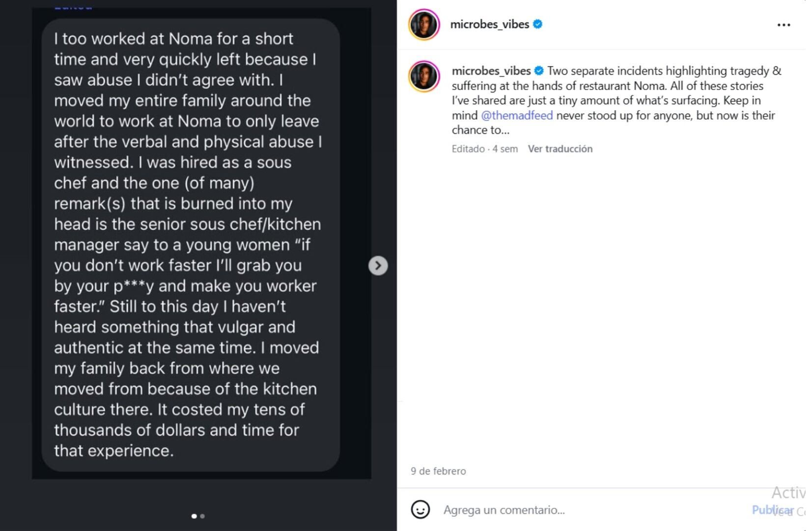812x531 pixels.
Task: Open microbes_vibes username in the post header
Action: click(x=489, y=24)
